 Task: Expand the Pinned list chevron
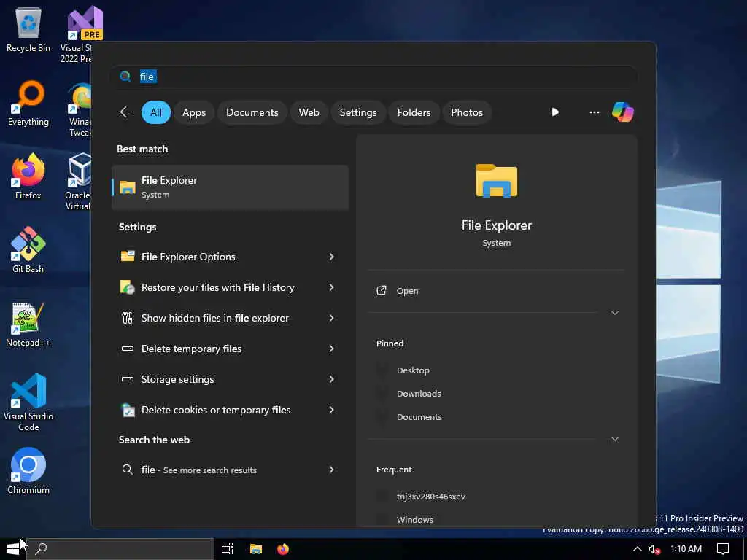click(x=614, y=439)
